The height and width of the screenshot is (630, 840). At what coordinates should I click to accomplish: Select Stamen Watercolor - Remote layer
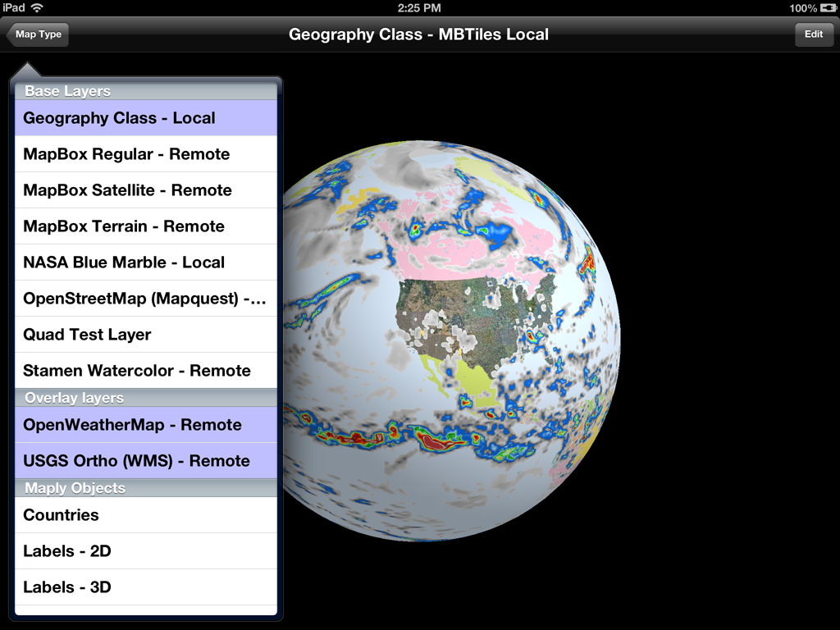click(146, 371)
